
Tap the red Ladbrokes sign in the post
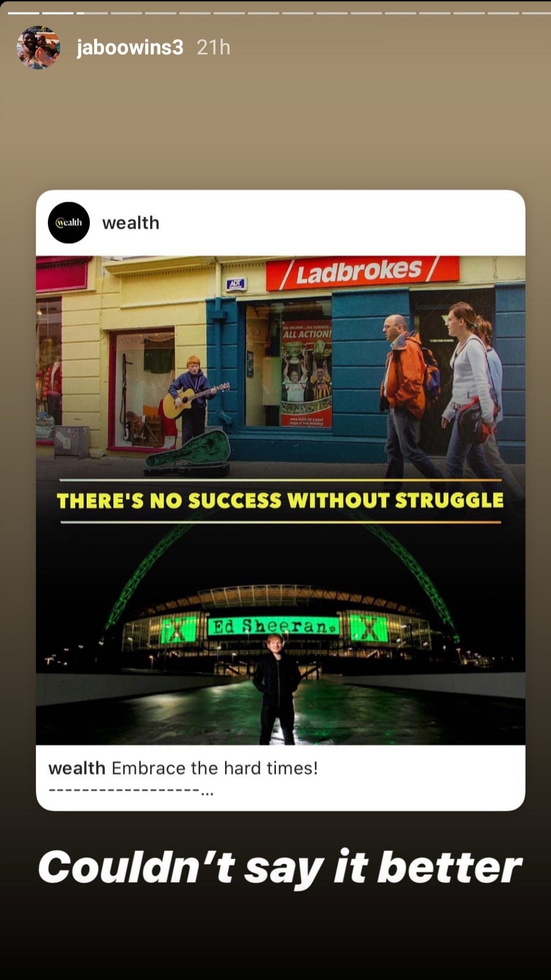pyautogui.click(x=362, y=272)
